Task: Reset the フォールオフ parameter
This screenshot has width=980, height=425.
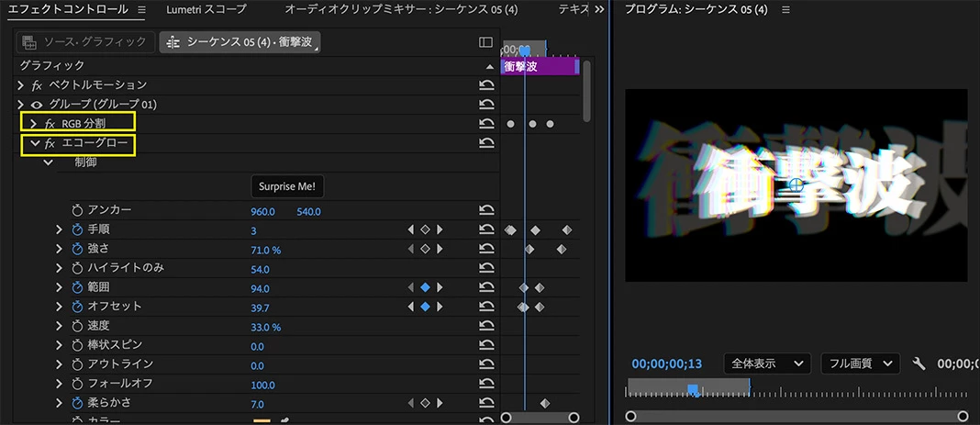Action: 486,384
